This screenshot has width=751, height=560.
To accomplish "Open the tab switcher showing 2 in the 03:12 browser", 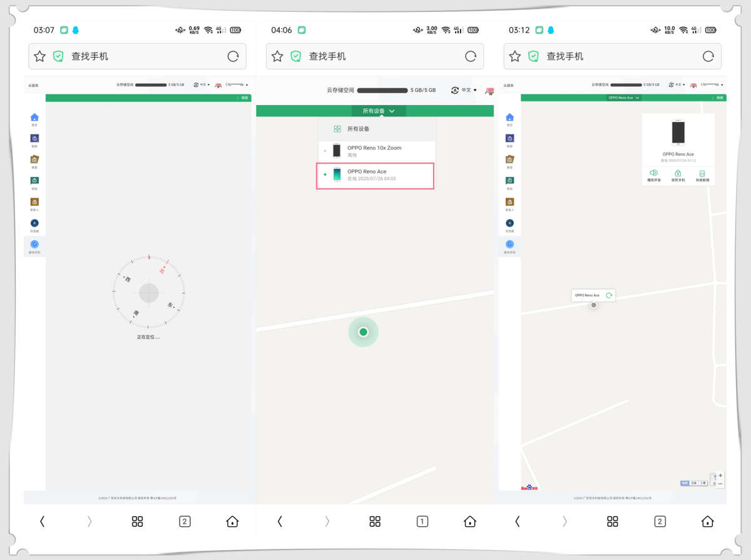I will (660, 521).
